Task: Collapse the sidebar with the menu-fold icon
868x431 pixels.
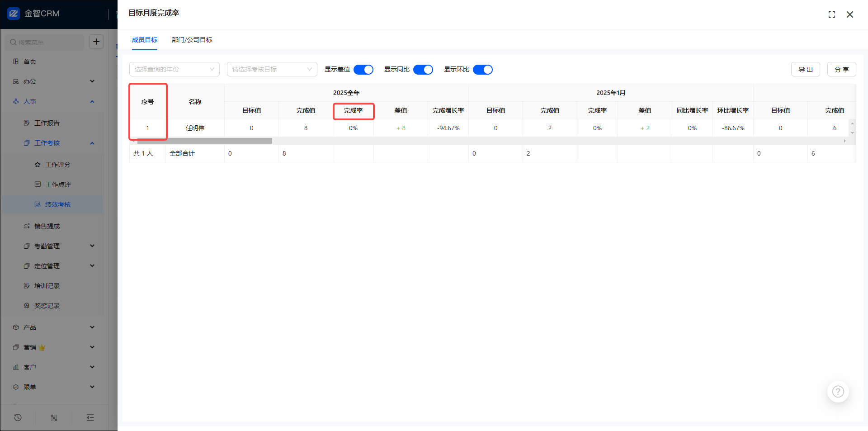Action: (x=90, y=417)
